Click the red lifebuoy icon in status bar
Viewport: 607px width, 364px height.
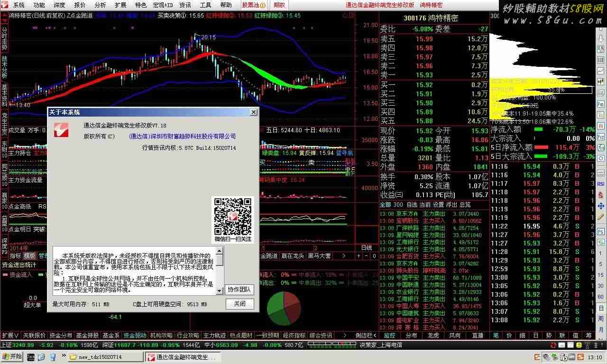(x=553, y=345)
